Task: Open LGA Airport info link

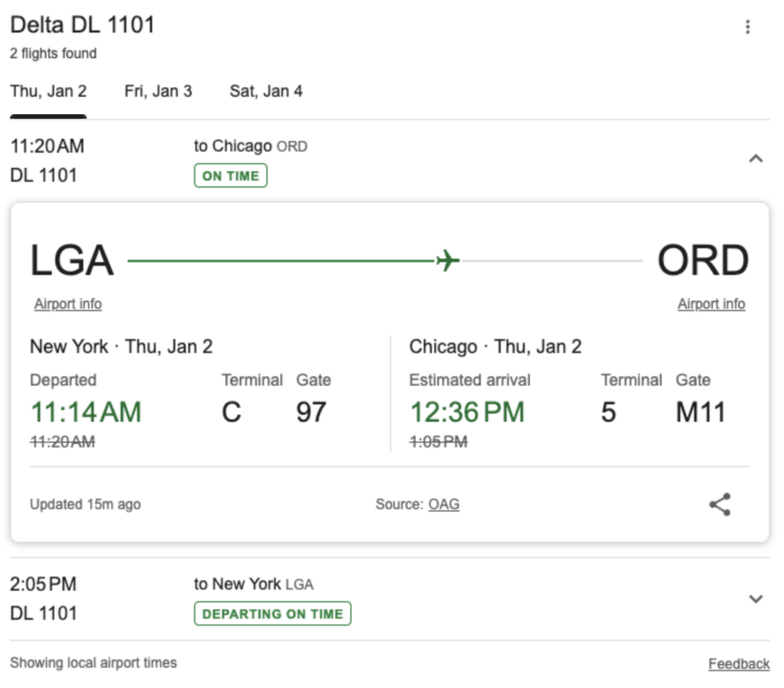Action: pos(68,304)
